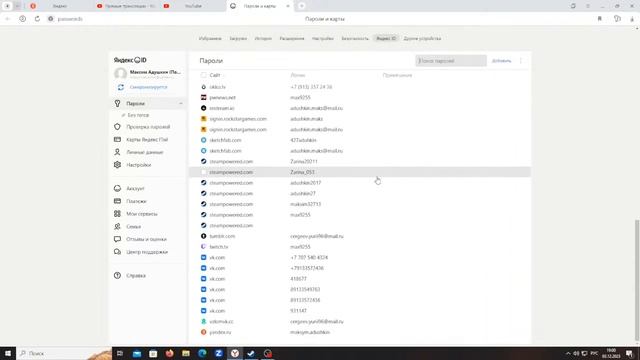Tick the select-all checkbox next to Сайт

[x=204, y=75]
